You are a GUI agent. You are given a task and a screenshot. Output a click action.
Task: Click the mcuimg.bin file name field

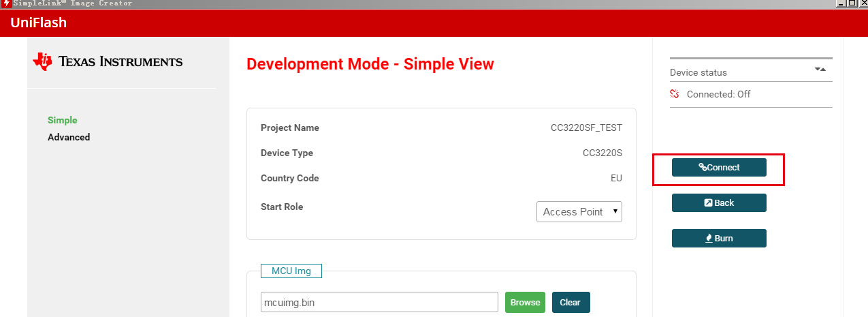click(x=379, y=302)
